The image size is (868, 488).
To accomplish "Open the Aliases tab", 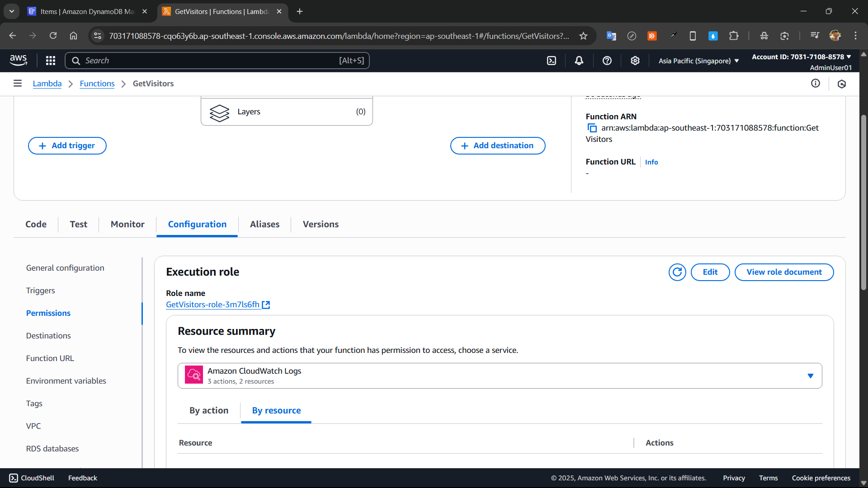I will (x=265, y=224).
